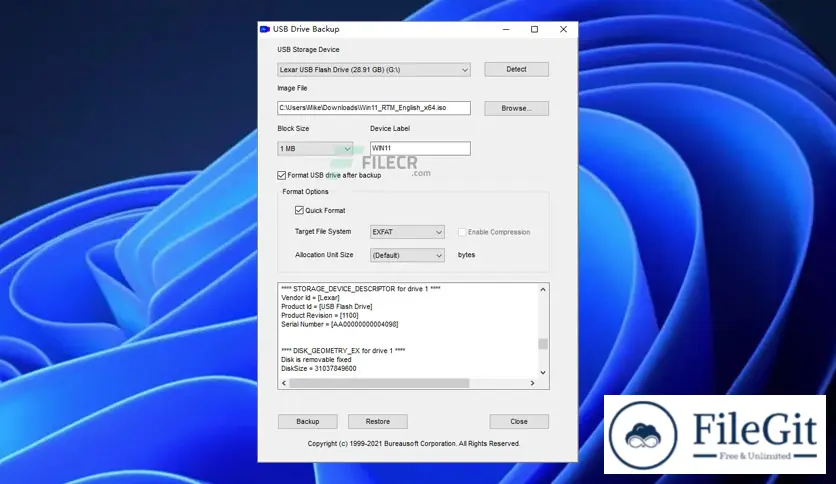Click the copyright Bureausoft Corporation text
The height and width of the screenshot is (484, 836).
click(414, 443)
